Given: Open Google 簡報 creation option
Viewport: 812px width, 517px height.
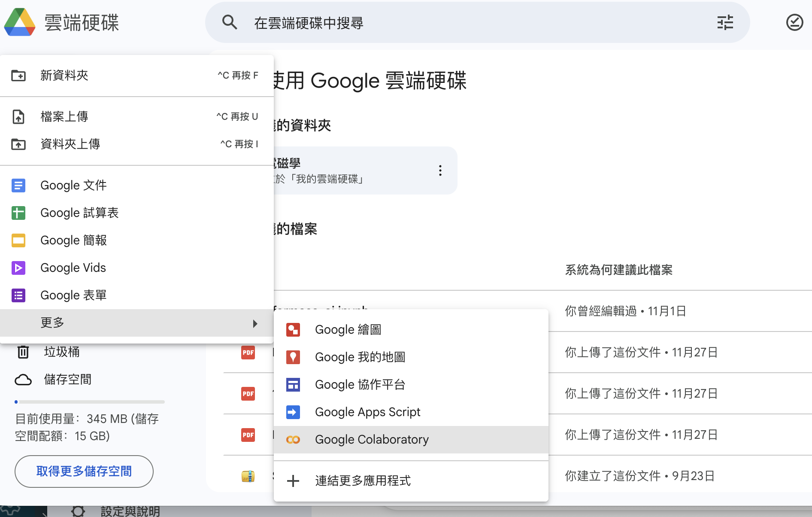Looking at the screenshot, I should click(x=73, y=240).
